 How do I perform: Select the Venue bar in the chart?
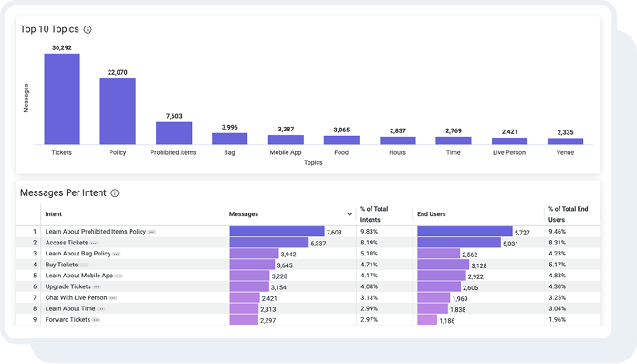[565, 141]
